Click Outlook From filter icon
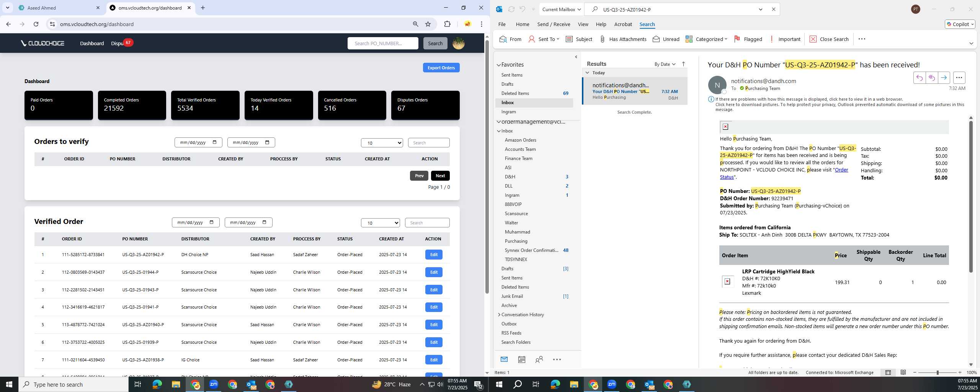 click(510, 39)
